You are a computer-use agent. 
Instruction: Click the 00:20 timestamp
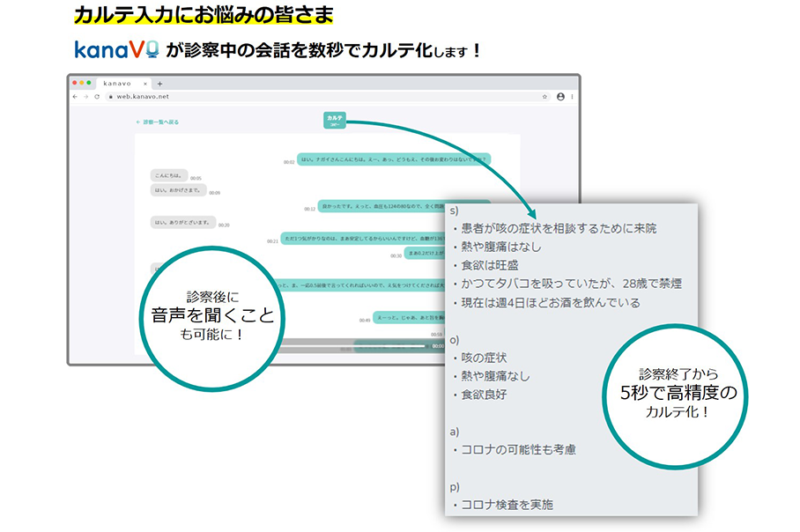(224, 225)
